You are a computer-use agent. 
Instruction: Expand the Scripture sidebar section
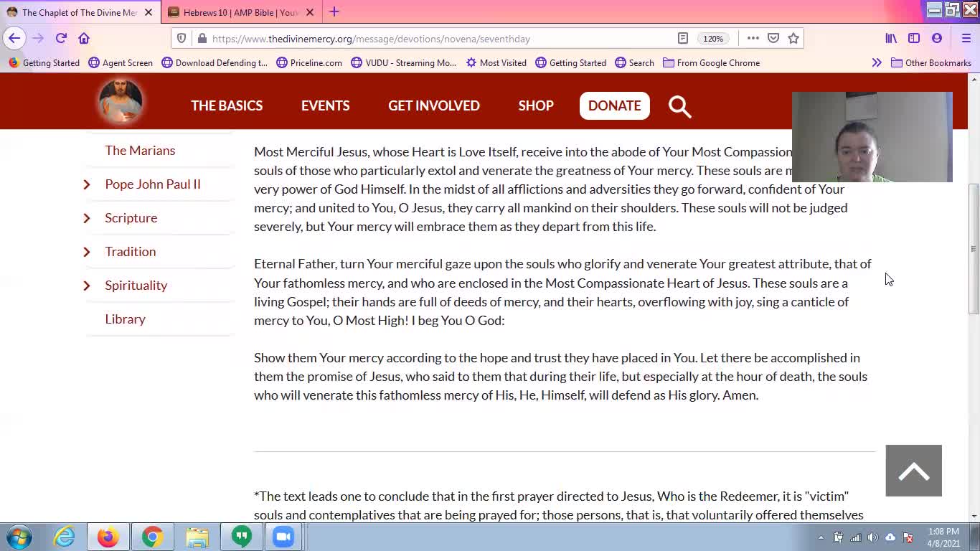(87, 218)
